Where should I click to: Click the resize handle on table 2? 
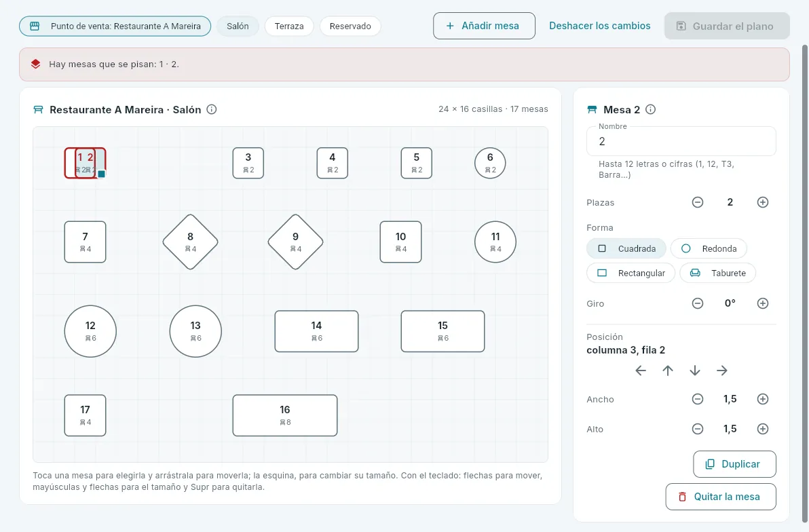102,174
